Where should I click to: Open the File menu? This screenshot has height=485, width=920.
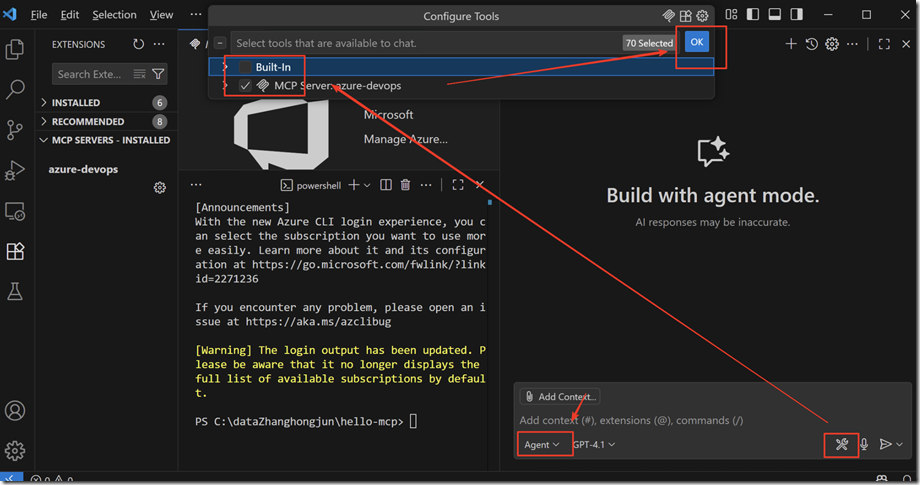click(x=39, y=15)
